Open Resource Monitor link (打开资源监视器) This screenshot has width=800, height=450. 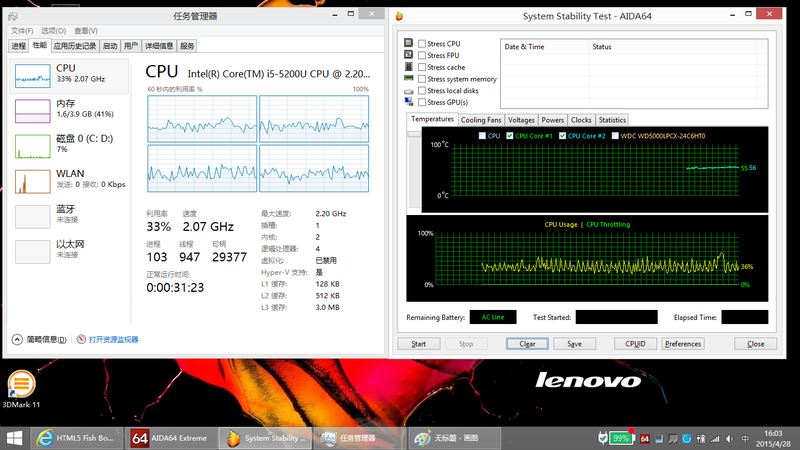113,339
